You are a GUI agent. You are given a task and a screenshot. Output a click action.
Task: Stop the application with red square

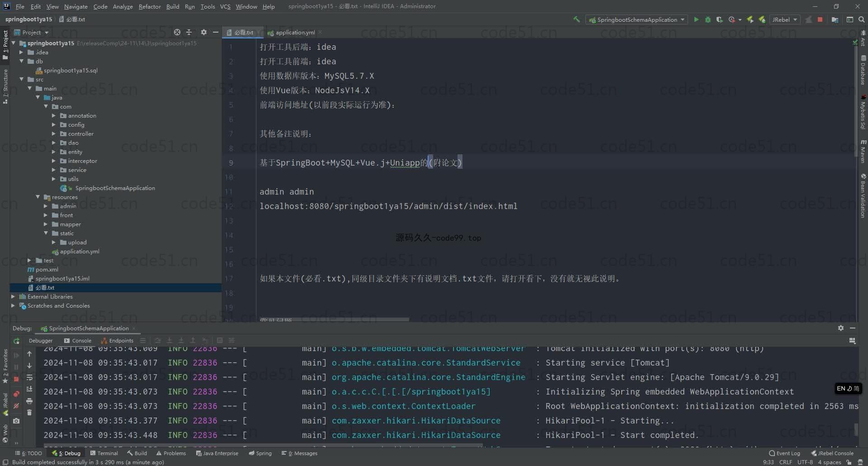(x=820, y=19)
